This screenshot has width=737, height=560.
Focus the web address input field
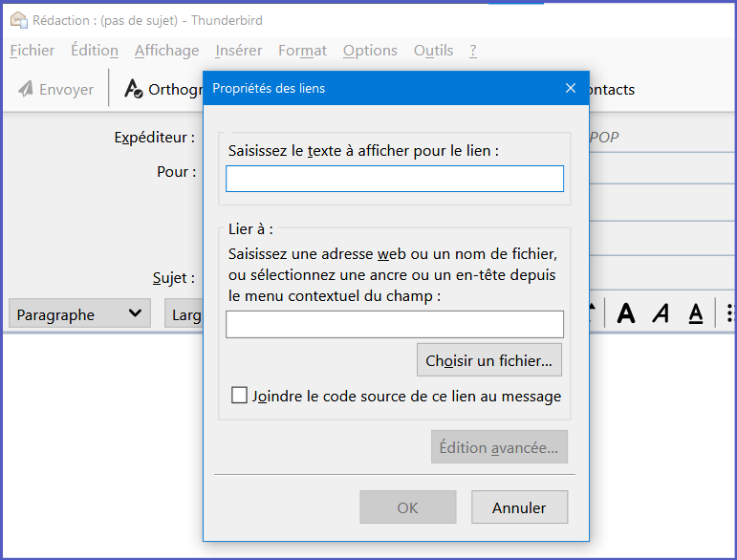[395, 324]
